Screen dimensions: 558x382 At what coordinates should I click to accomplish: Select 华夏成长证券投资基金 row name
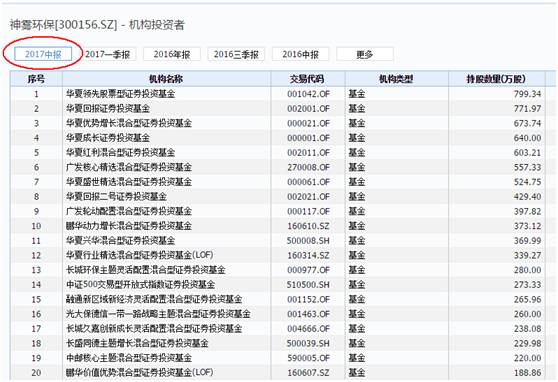pyautogui.click(x=108, y=138)
